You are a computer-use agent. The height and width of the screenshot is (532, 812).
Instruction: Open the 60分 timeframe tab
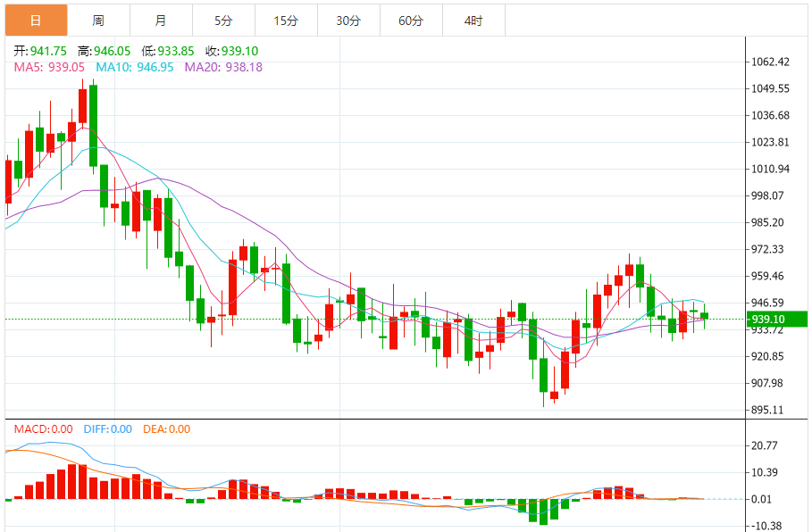(x=411, y=21)
